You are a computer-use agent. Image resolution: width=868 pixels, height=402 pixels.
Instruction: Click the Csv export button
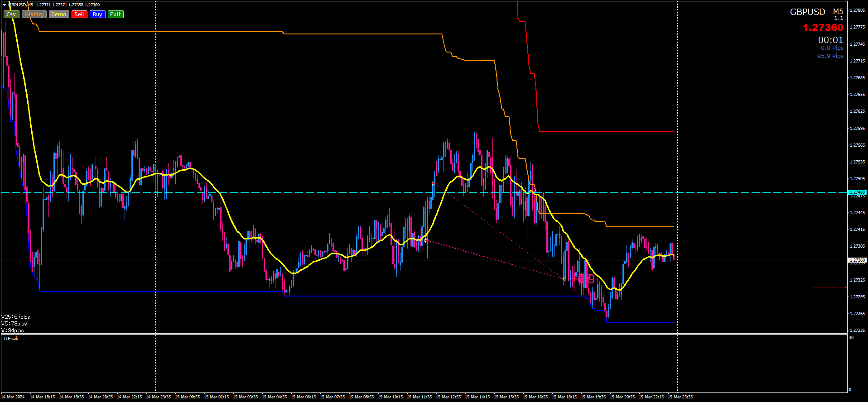(x=11, y=14)
